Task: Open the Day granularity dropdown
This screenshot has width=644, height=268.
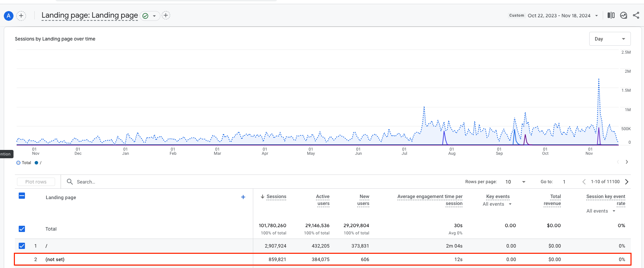Action: coord(610,39)
